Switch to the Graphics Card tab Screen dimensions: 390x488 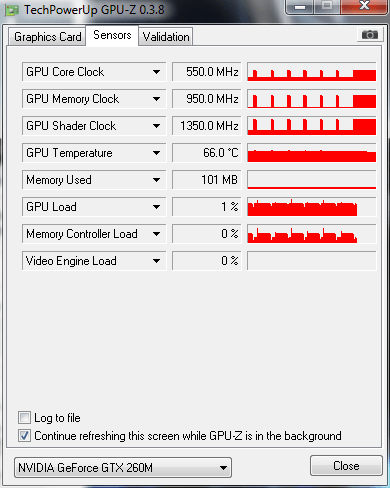pyautogui.click(x=47, y=37)
